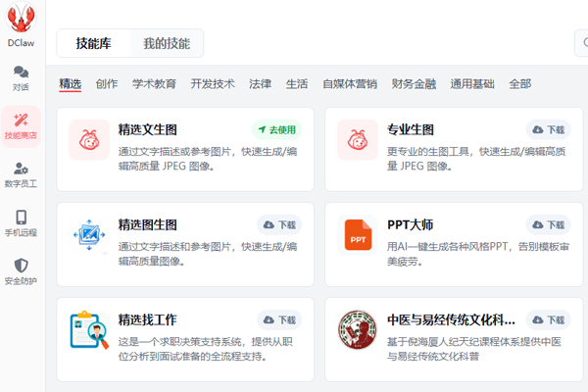
Task: Open the 对话 chat sidebar icon
Action: tap(21, 72)
